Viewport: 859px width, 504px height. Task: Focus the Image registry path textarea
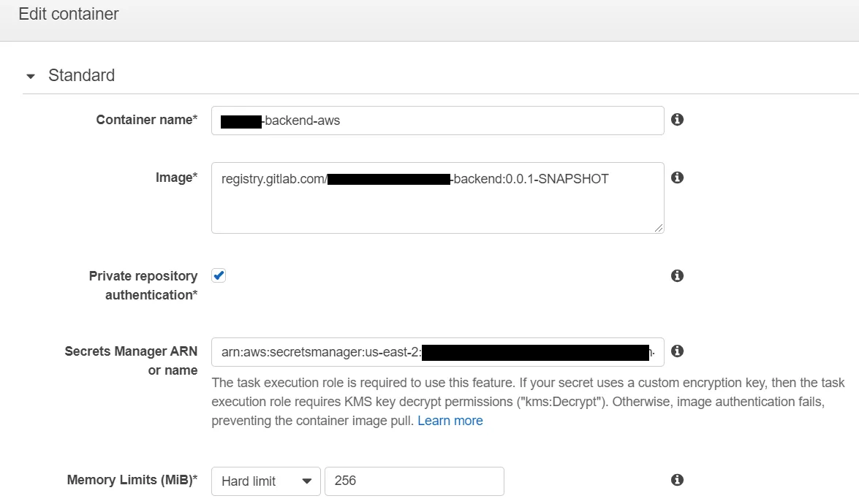(438, 197)
